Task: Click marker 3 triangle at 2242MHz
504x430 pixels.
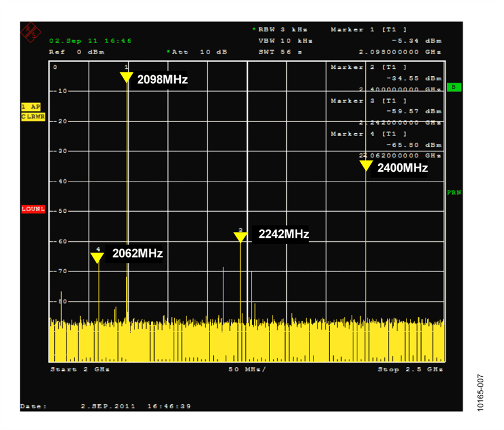Action: coord(240,237)
